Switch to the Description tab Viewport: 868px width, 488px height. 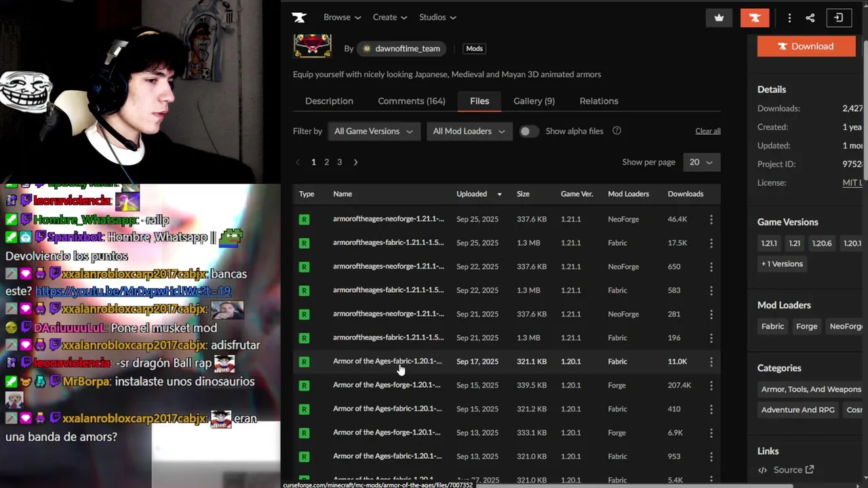[329, 101]
